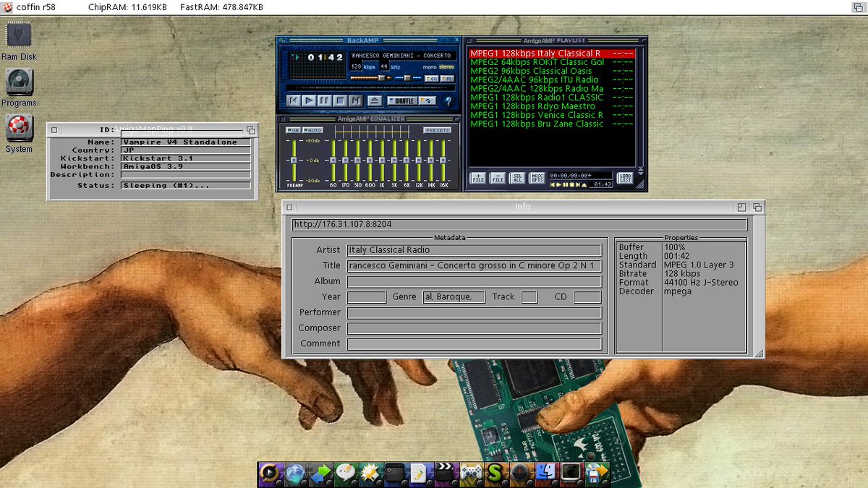Stop playback in BackAMP

coord(340,100)
